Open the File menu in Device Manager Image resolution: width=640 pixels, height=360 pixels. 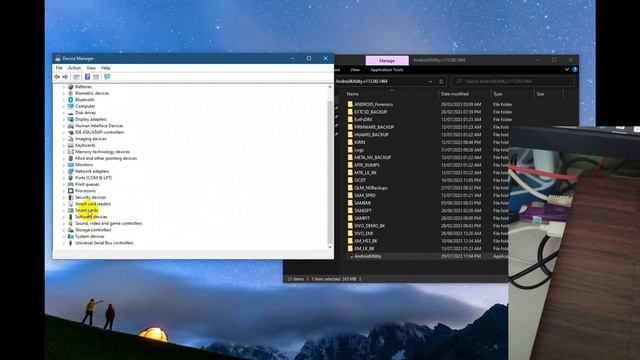coord(59,68)
